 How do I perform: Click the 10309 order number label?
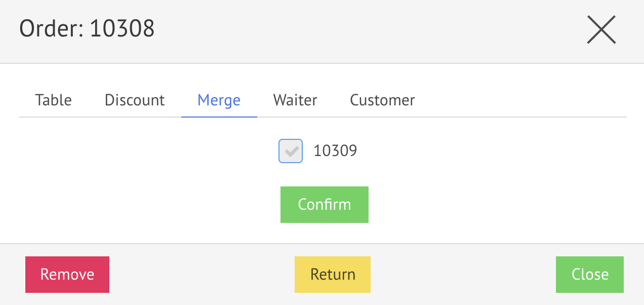pos(335,151)
